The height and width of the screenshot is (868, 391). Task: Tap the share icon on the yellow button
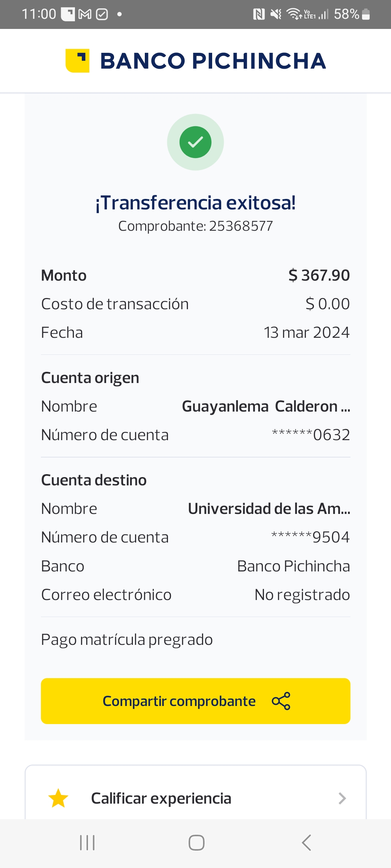281,701
